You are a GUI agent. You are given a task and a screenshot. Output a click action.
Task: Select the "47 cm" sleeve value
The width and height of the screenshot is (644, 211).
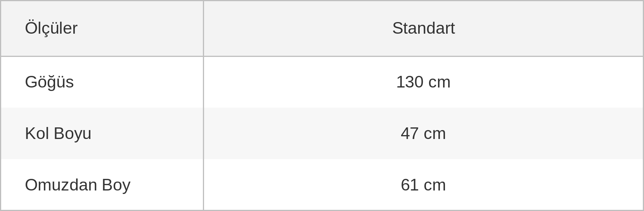click(423, 134)
